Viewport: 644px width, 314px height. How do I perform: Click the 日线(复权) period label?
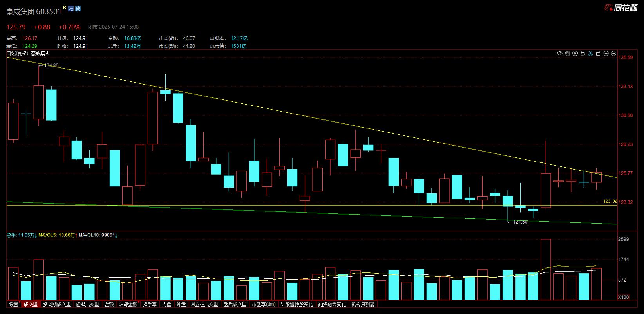tap(18, 53)
